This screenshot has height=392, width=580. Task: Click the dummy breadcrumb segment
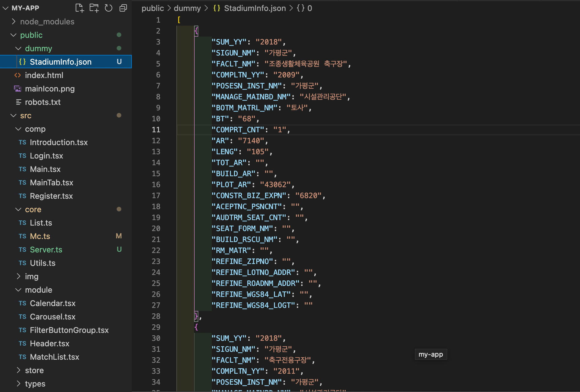pyautogui.click(x=187, y=8)
